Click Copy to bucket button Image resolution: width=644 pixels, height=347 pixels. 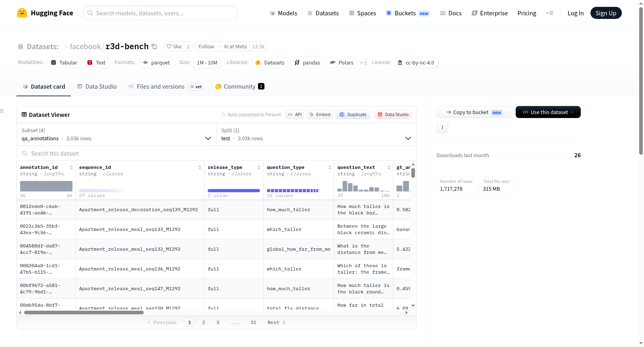[474, 112]
